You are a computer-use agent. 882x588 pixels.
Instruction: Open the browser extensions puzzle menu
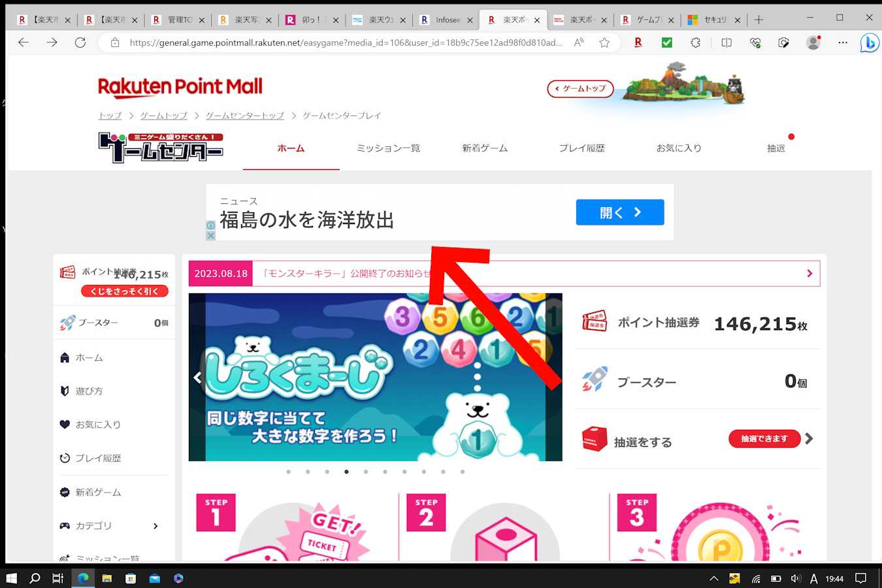tap(696, 42)
